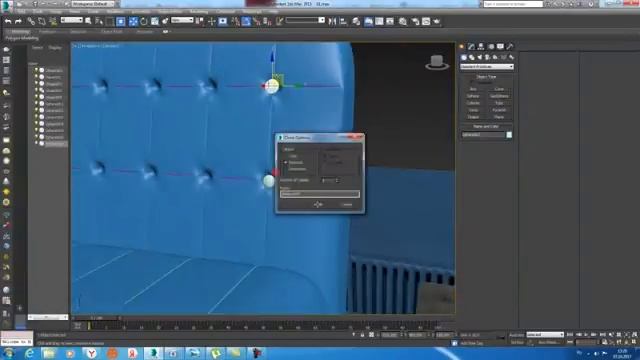Open the Select menu in Scene Explorer
640x360 pixels.
click(37, 47)
